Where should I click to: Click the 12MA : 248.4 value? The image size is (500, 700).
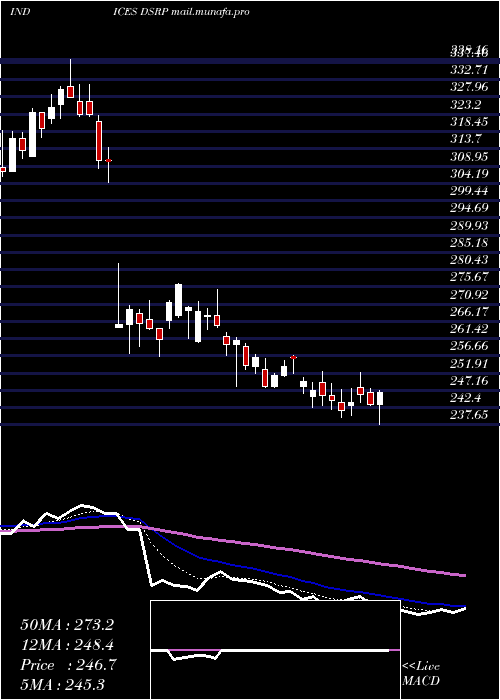[x=67, y=645]
